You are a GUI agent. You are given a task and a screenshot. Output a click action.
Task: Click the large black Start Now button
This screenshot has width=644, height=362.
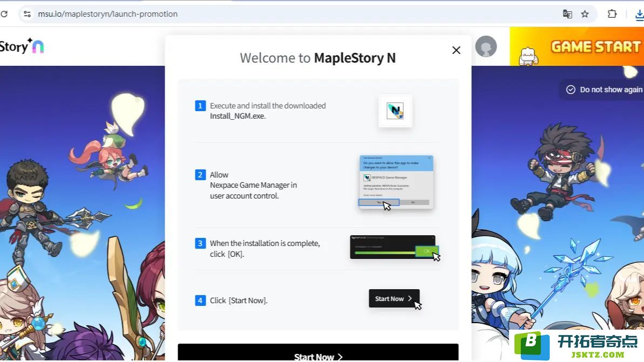[318, 353]
